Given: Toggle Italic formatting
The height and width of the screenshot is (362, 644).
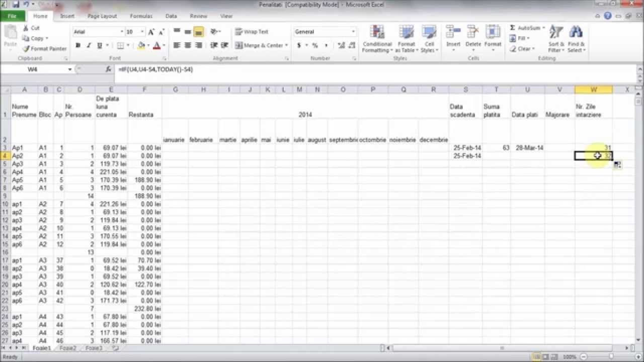Looking at the screenshot, I should [89, 45].
